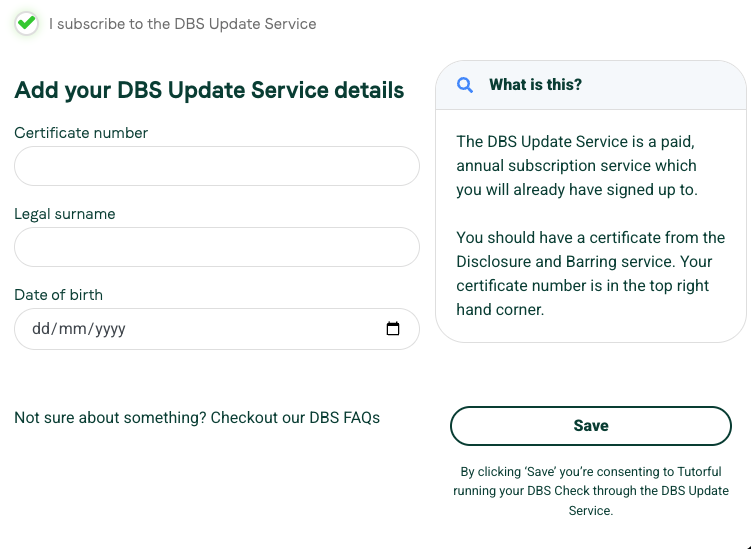751x549 pixels.
Task: Click the consent notice text beneath Save
Action: click(591, 491)
